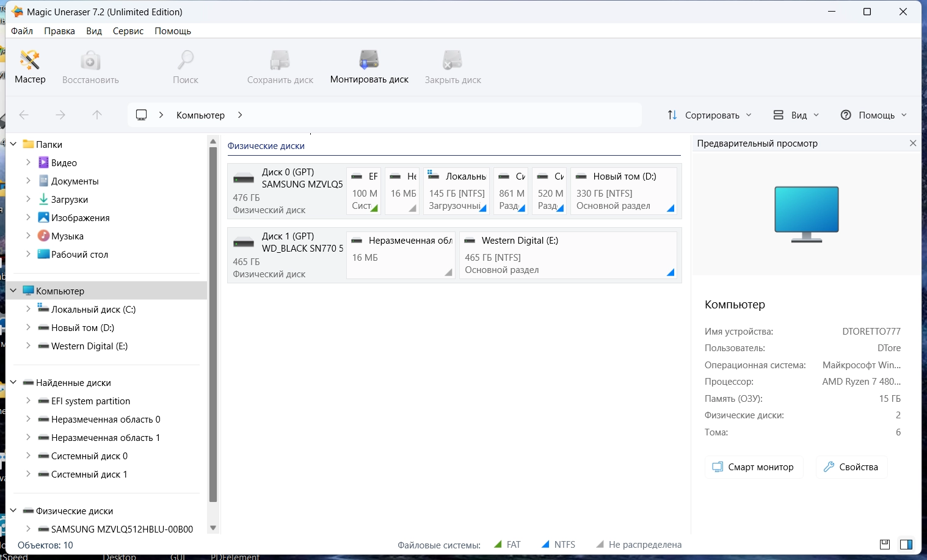
Task: Open the Вид menu in menu bar
Action: [x=94, y=31]
